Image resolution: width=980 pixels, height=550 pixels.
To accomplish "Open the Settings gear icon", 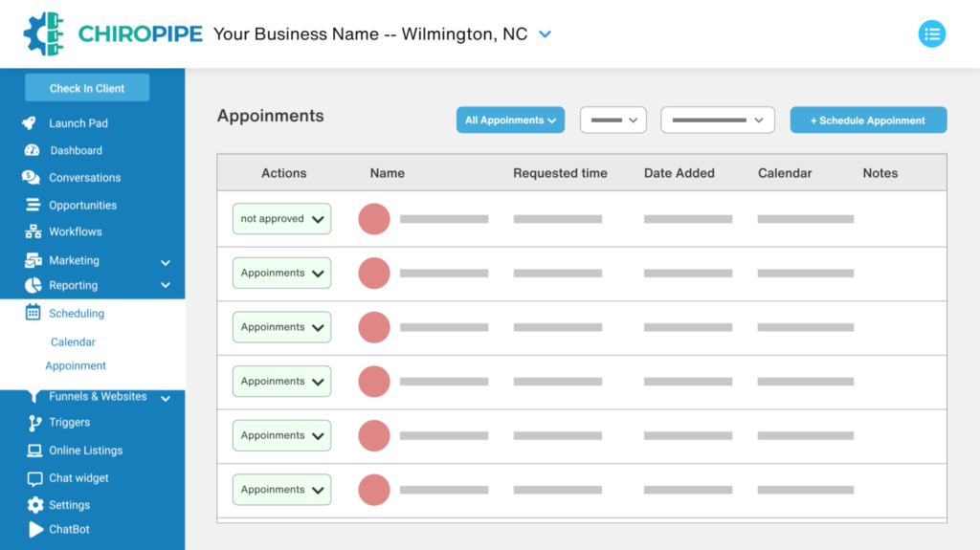I will 35,505.
